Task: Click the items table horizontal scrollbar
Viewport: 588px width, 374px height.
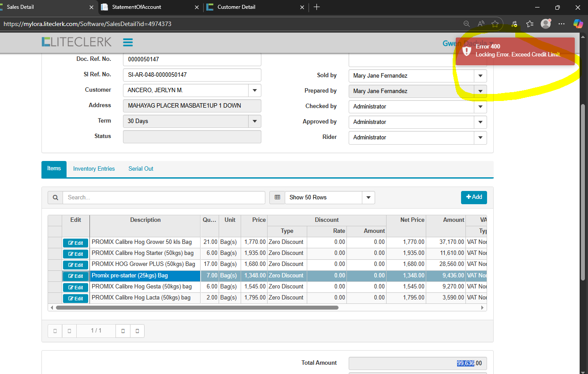Action: tap(197, 308)
